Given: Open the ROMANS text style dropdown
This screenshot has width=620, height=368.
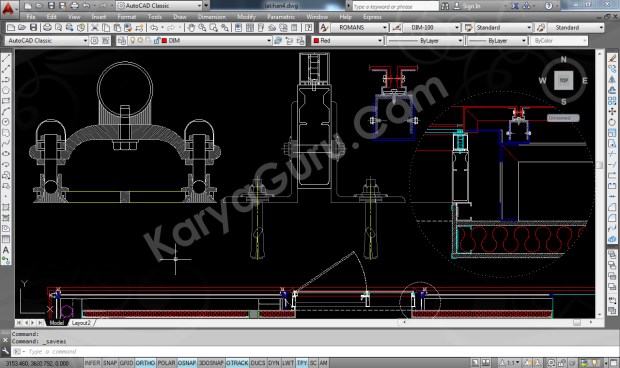Looking at the screenshot, I should coord(384,28).
